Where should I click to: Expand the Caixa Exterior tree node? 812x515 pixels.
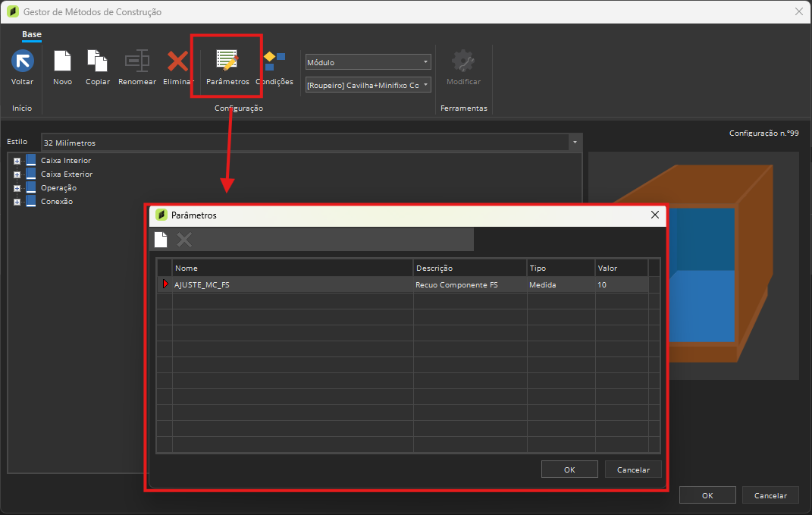[17, 174]
